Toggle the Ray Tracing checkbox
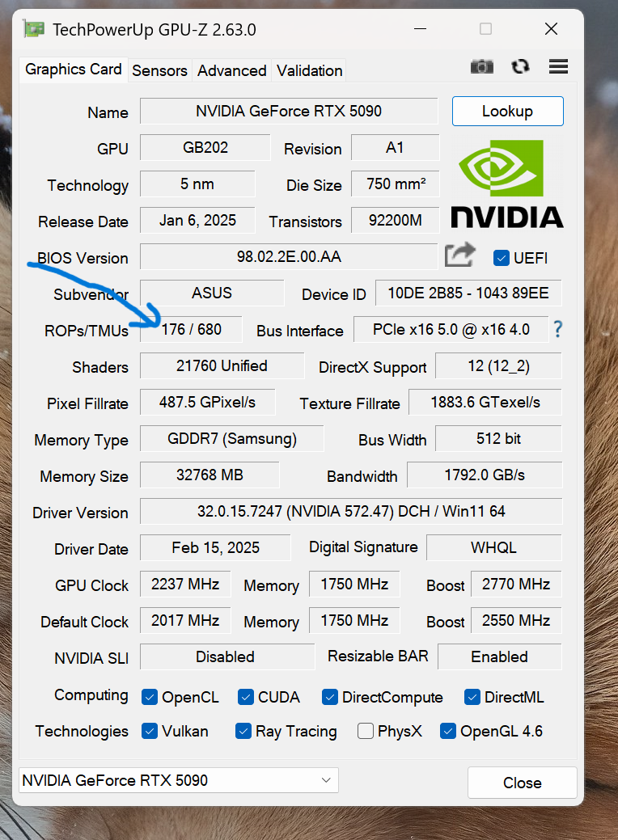This screenshot has width=618, height=840. [x=243, y=731]
